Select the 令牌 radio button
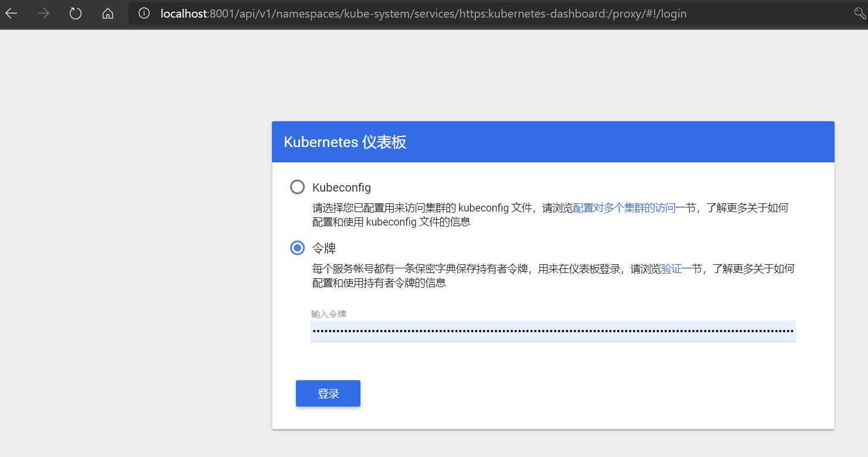 298,248
